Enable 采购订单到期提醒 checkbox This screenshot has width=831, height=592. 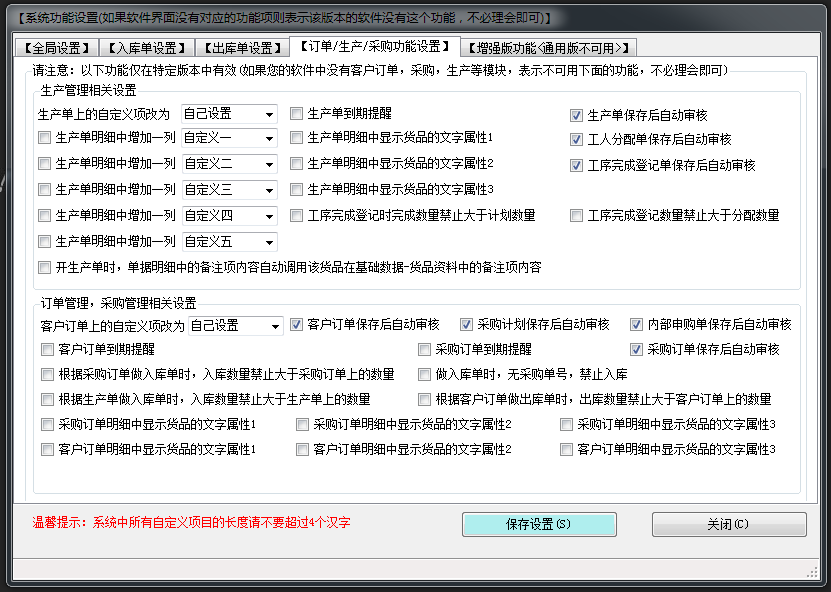pos(425,350)
